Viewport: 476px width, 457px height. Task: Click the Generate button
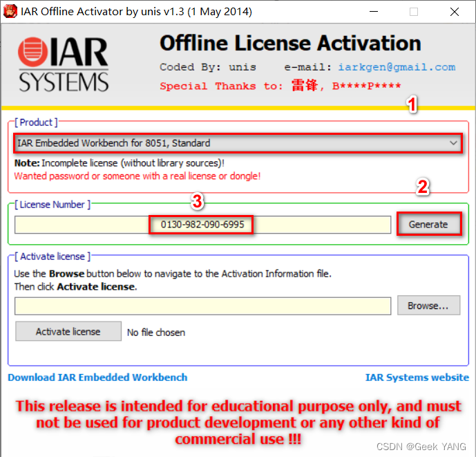[428, 224]
